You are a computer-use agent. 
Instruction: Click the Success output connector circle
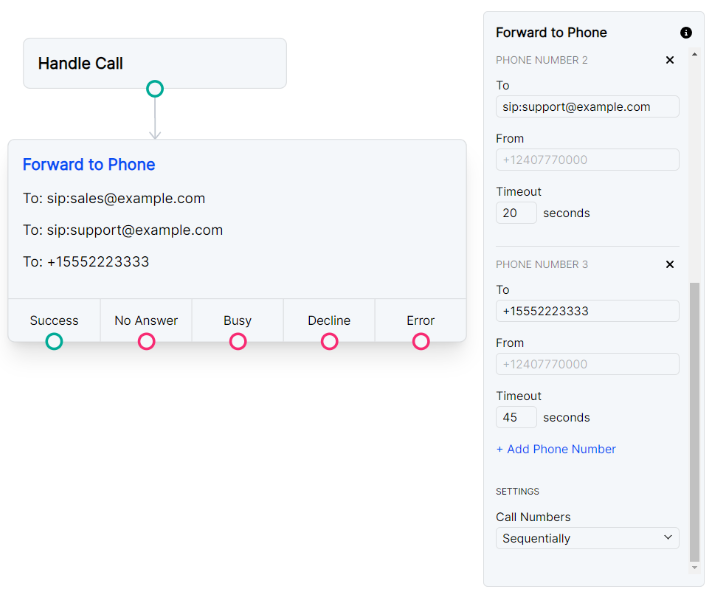click(x=54, y=341)
